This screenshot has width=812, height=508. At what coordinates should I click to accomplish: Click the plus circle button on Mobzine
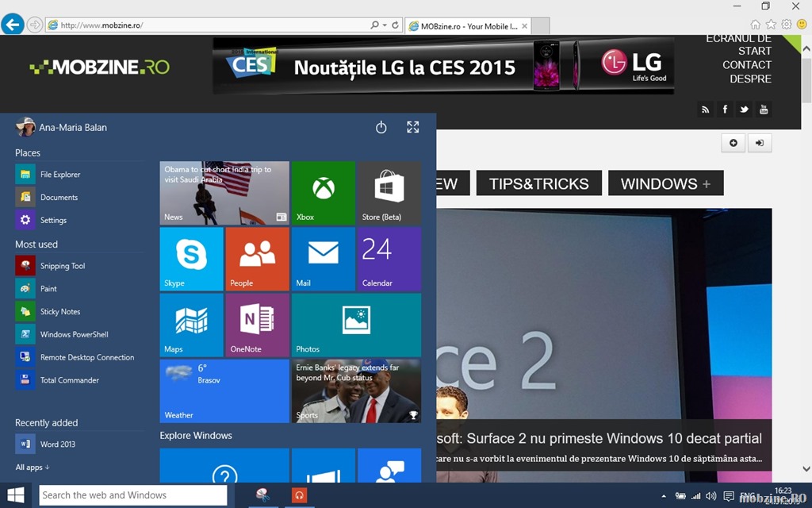click(733, 143)
